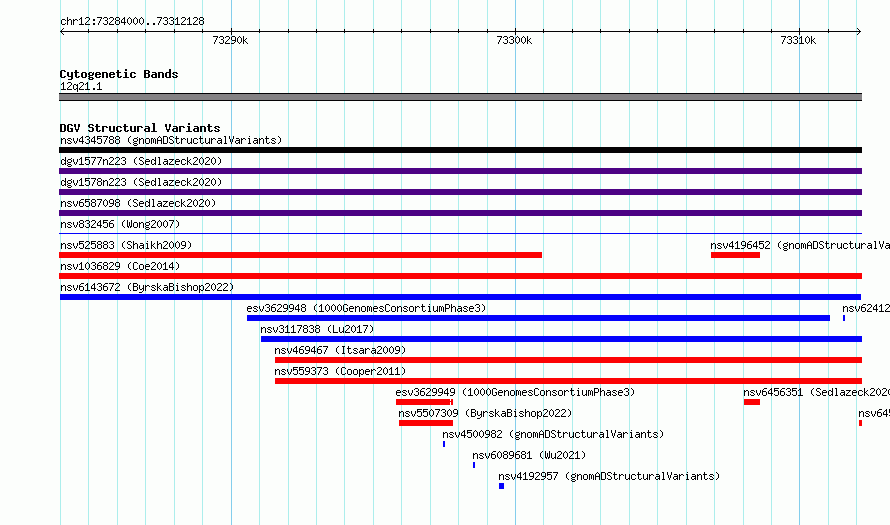Open variant dgv1577n223 (Sedlazeck2020) label
The width and height of the screenshot is (890, 525).
pyautogui.click(x=141, y=161)
